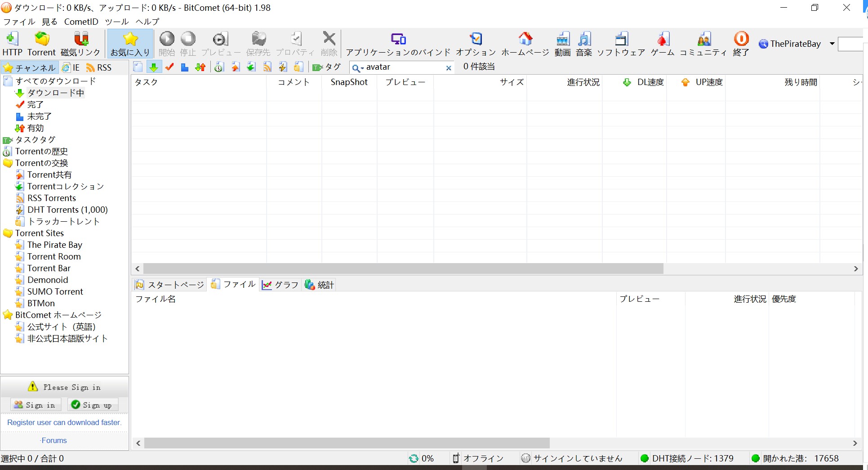Switch to the グラフ graph tab
Image resolution: width=868 pixels, height=470 pixels.
pos(280,285)
